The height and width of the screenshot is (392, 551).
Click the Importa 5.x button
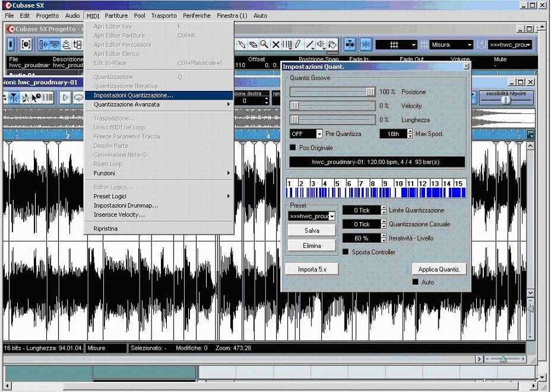(312, 269)
